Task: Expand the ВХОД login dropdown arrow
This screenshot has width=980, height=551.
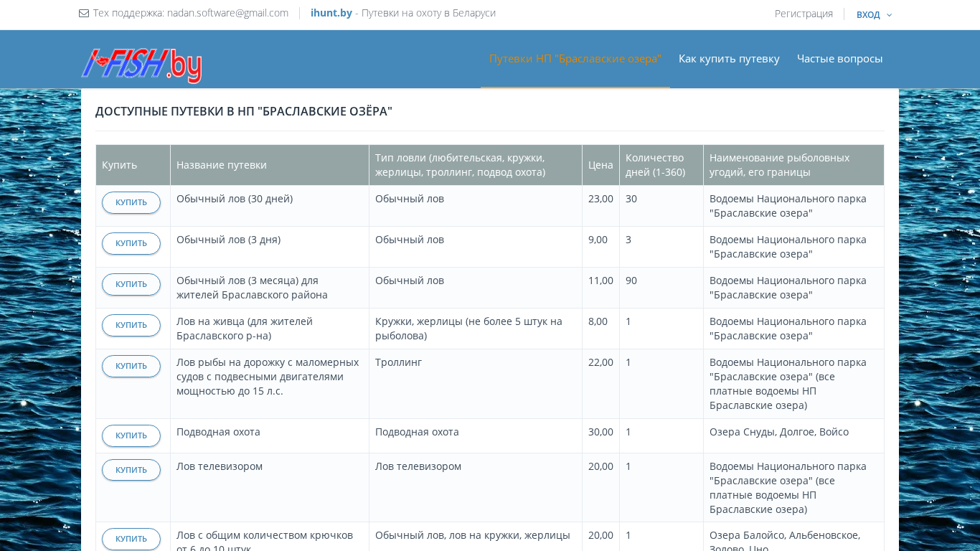Action: [x=889, y=15]
